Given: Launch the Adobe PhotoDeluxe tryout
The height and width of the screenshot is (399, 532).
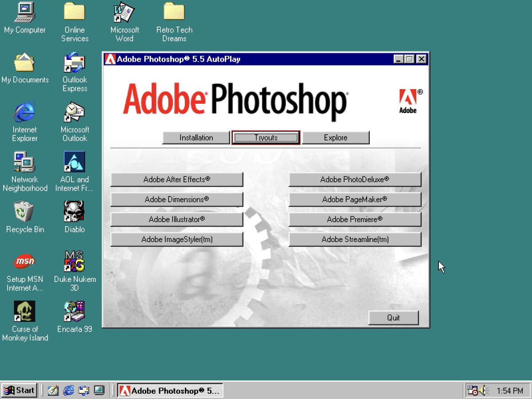Looking at the screenshot, I should point(355,180).
